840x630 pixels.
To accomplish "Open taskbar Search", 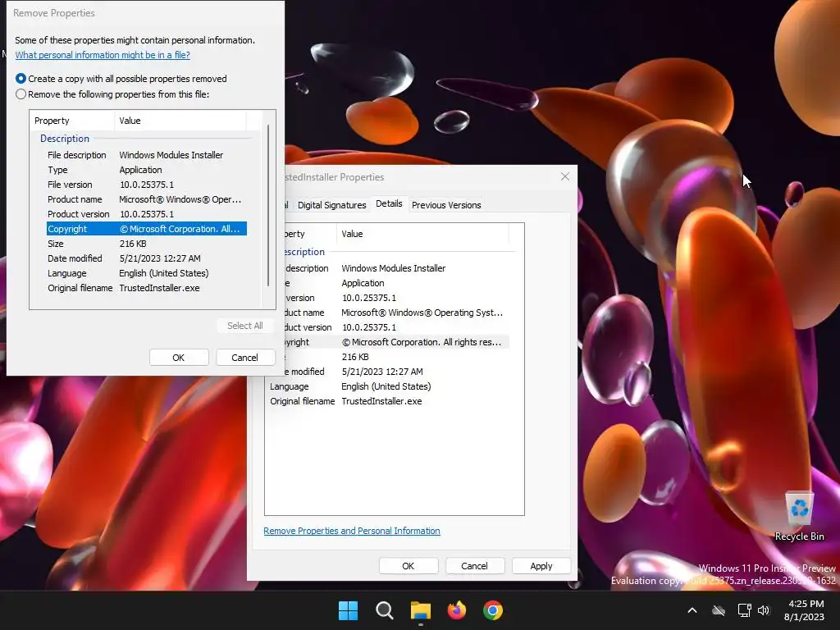I will [384, 610].
